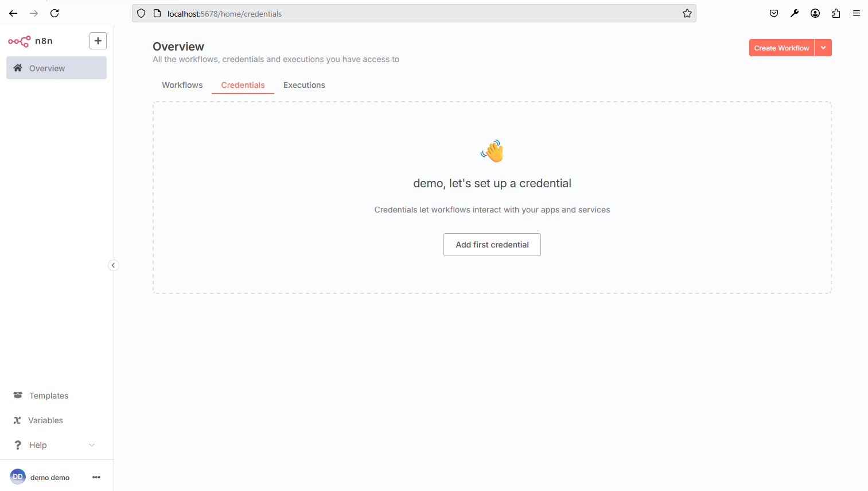Select the Credentials tab
Screen dimensions: 868x491
coord(243,85)
